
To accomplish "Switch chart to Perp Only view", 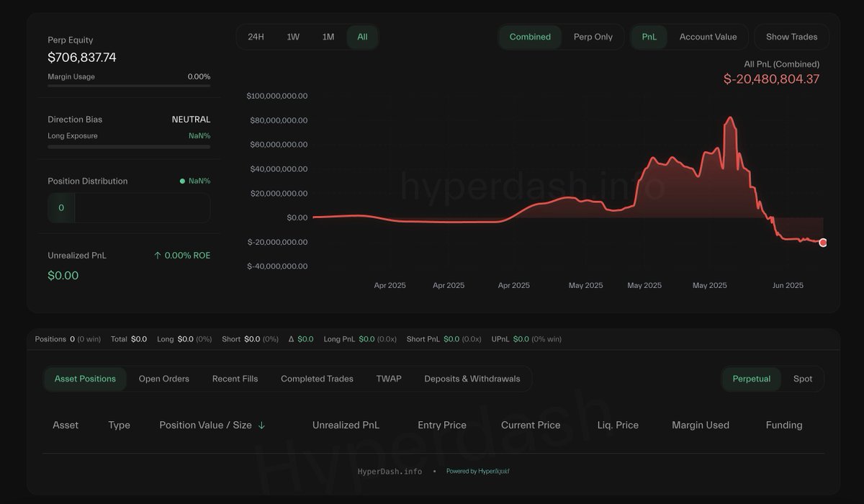I will 593,37.
